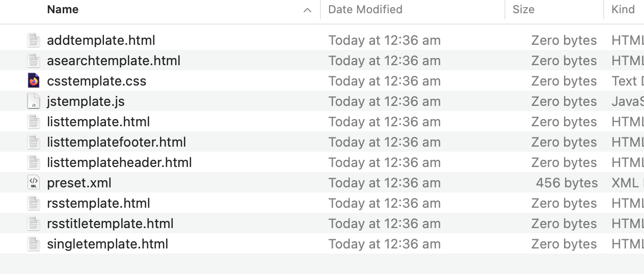644x278 pixels.
Task: Select the JS icon of jstemplate.js
Action: 34,101
